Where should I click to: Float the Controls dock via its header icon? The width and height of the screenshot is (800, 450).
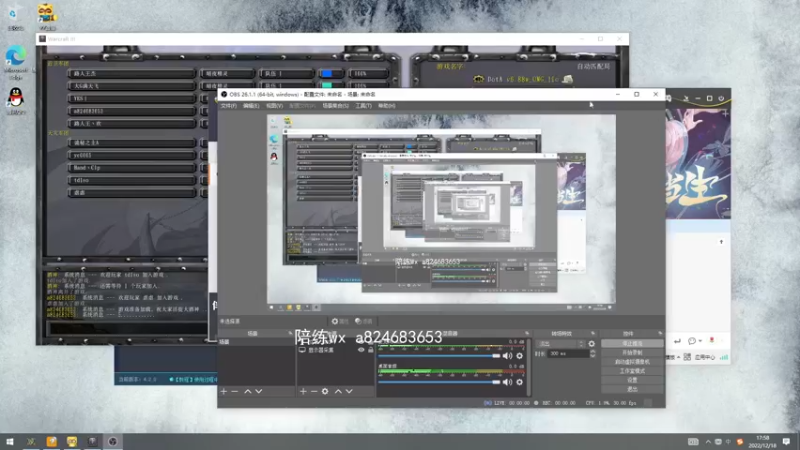pos(660,333)
